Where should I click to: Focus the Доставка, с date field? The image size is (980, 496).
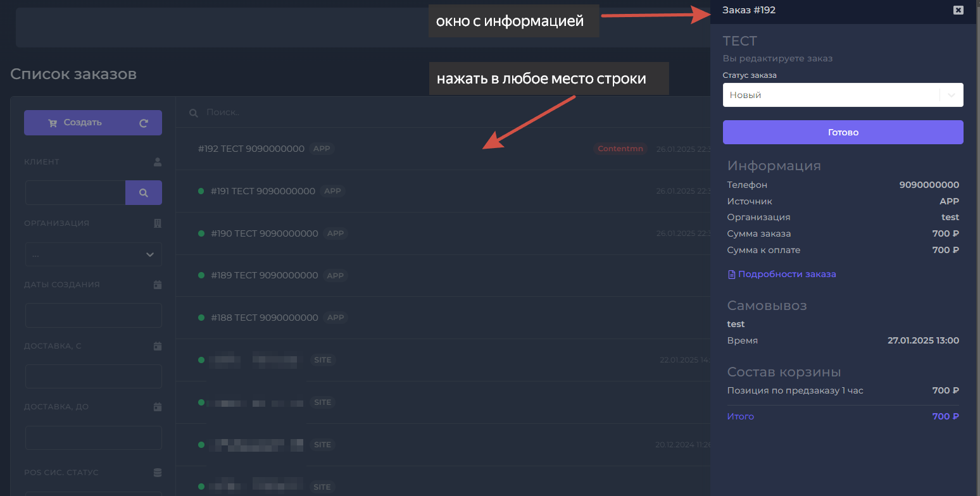coord(93,376)
